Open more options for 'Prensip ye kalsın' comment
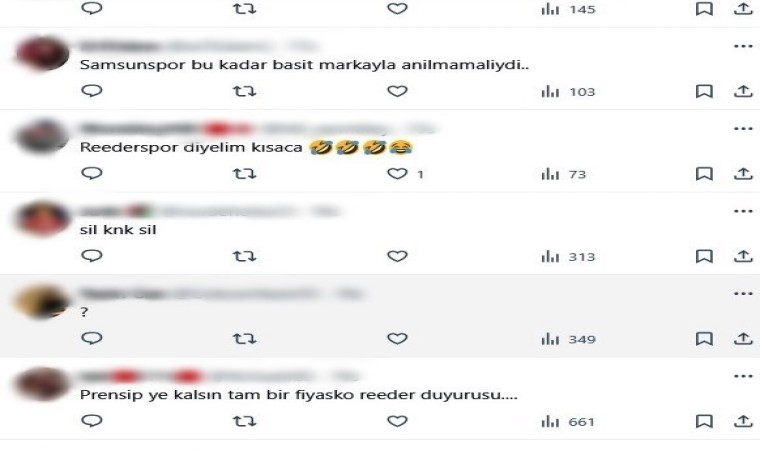 743,376
